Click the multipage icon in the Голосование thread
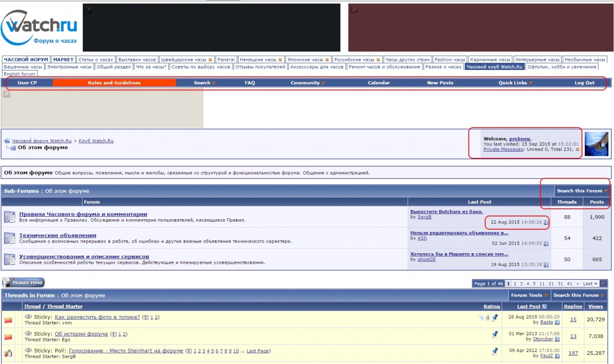This screenshot has width=614, height=364. click(x=189, y=351)
